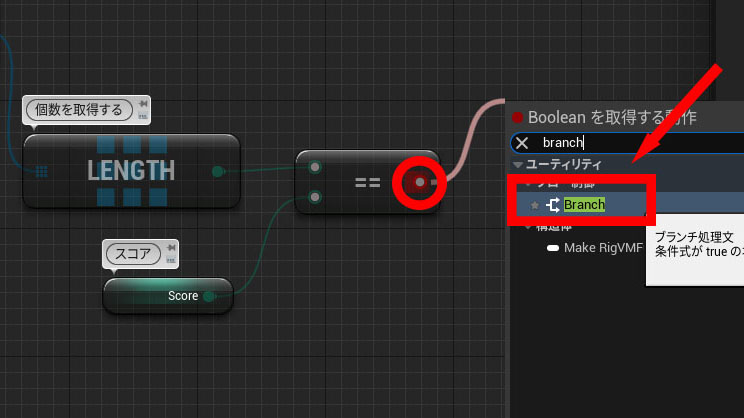Clear the branch search text with X
The height and width of the screenshot is (418, 744).
(522, 143)
